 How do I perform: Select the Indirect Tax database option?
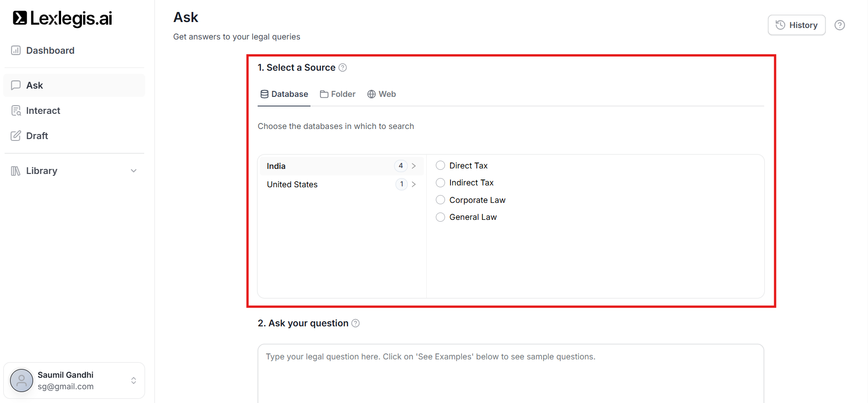point(440,183)
